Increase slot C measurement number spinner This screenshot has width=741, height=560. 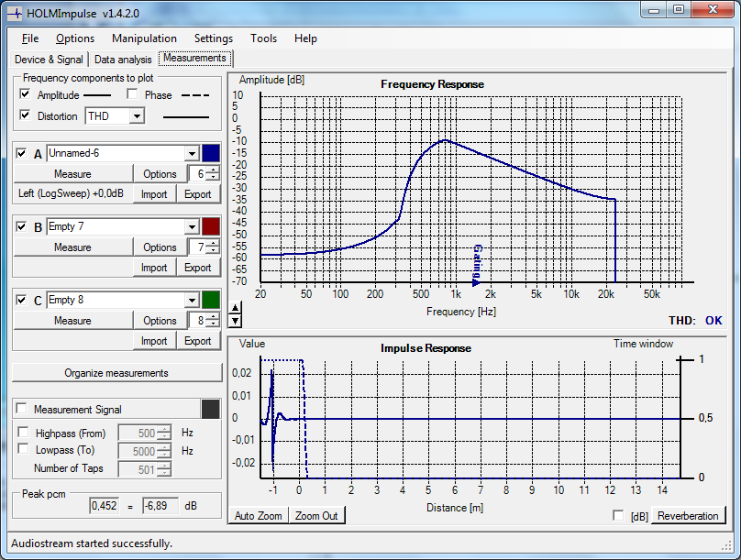click(214, 316)
